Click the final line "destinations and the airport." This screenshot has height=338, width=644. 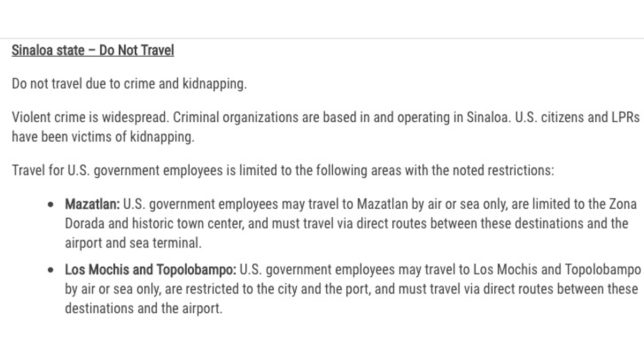[x=143, y=308]
